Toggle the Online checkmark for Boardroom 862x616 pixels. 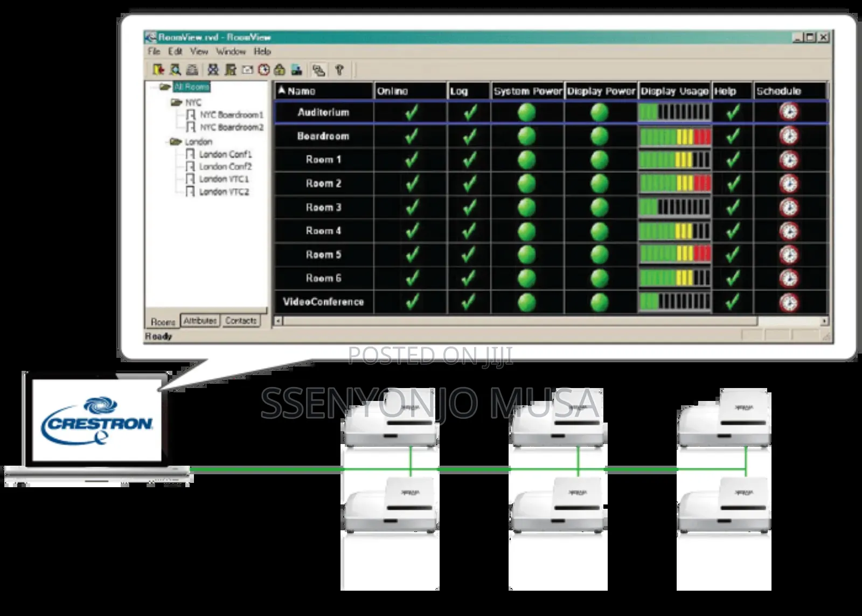coord(412,136)
